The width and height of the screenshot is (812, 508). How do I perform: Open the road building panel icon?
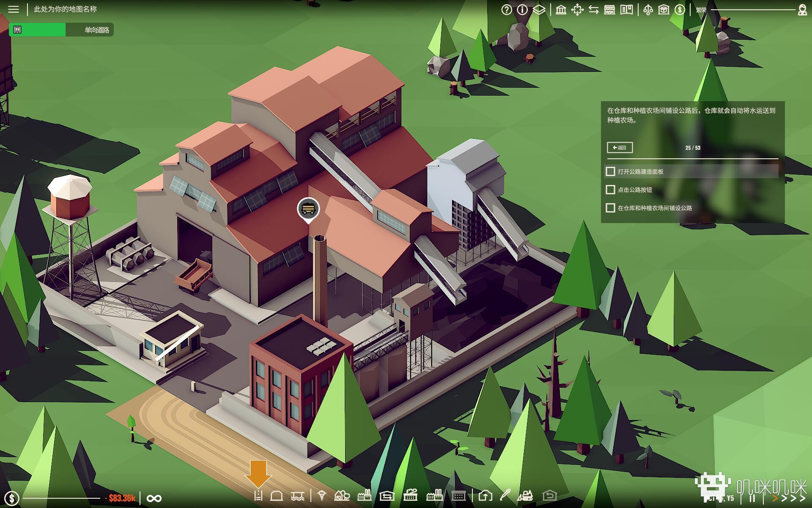(x=258, y=495)
